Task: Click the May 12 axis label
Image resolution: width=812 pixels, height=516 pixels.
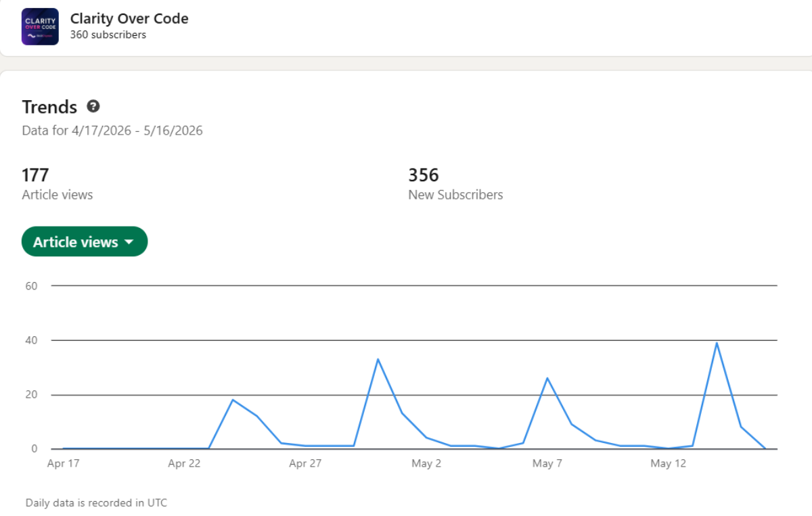Action: pyautogui.click(x=668, y=463)
